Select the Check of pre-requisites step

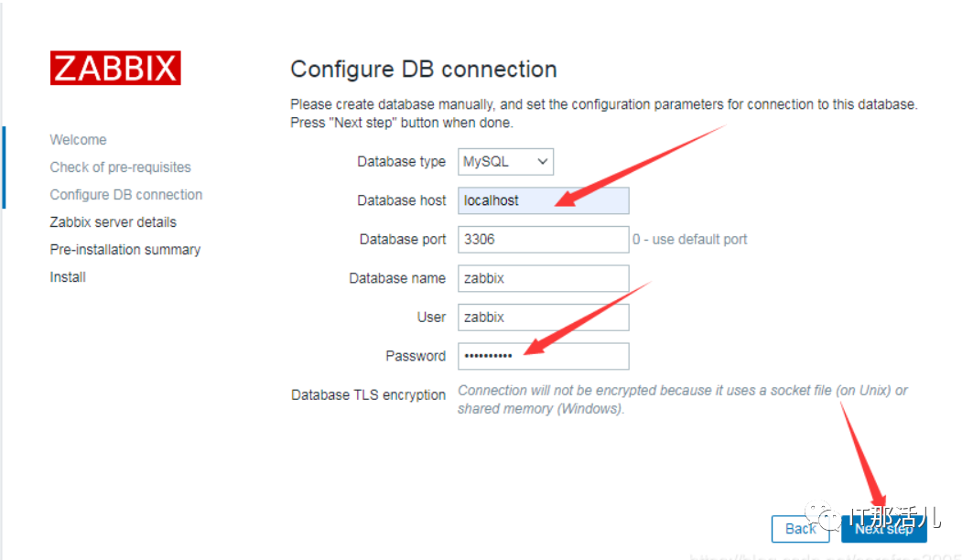tap(120, 167)
